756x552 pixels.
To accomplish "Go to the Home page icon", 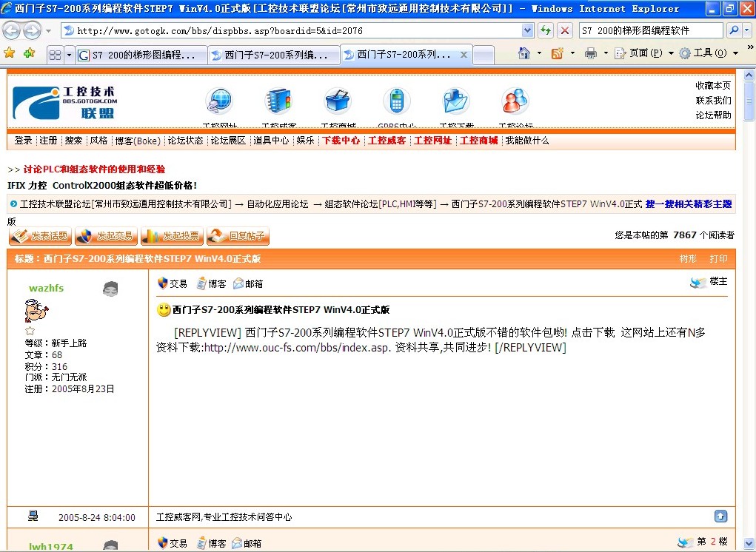I will click(524, 53).
